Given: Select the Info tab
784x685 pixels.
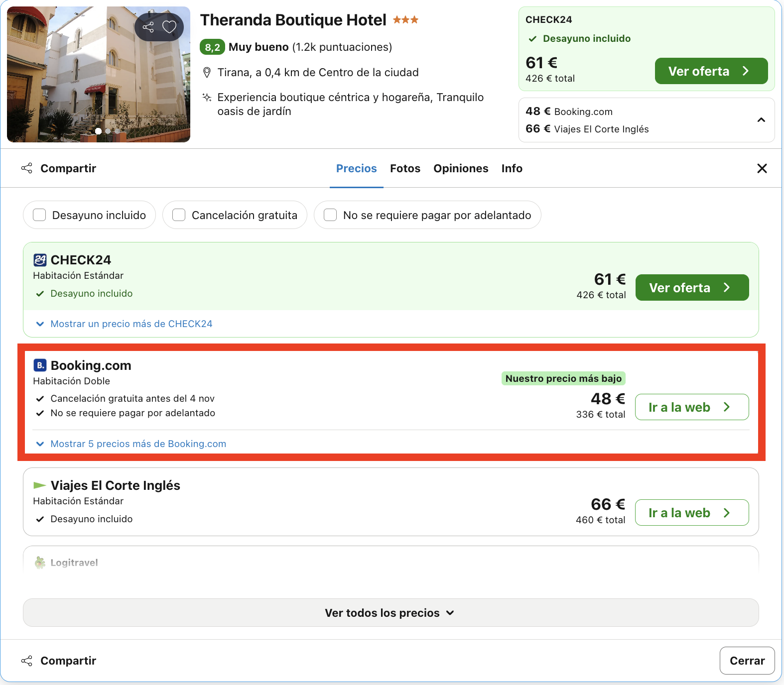Looking at the screenshot, I should pyautogui.click(x=512, y=168).
